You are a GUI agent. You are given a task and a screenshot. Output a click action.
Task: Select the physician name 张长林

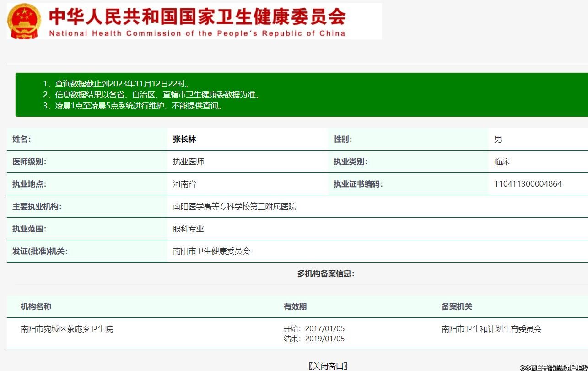pyautogui.click(x=184, y=140)
